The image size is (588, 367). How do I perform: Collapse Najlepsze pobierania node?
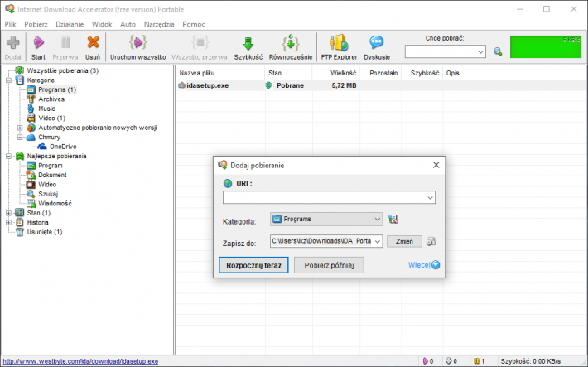[8, 156]
